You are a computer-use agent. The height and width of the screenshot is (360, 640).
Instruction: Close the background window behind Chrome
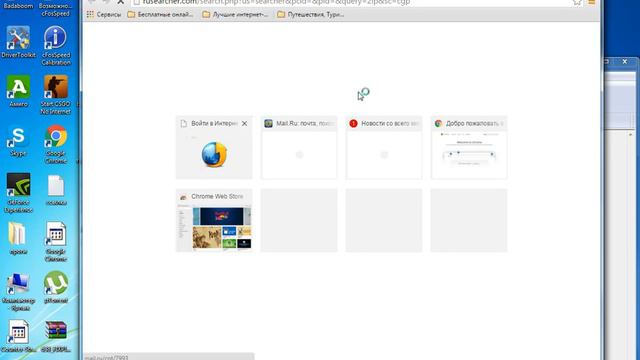624,62
